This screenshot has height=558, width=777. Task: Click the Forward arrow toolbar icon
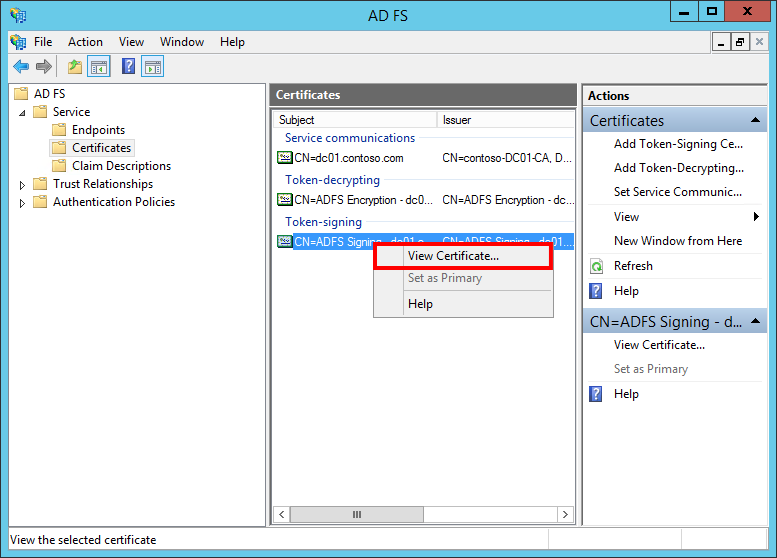click(44, 66)
